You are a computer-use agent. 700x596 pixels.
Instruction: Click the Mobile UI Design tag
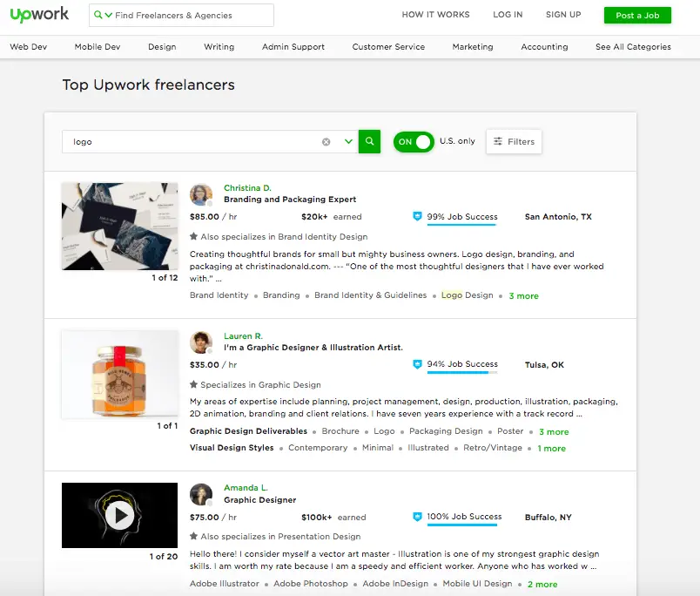[477, 584]
